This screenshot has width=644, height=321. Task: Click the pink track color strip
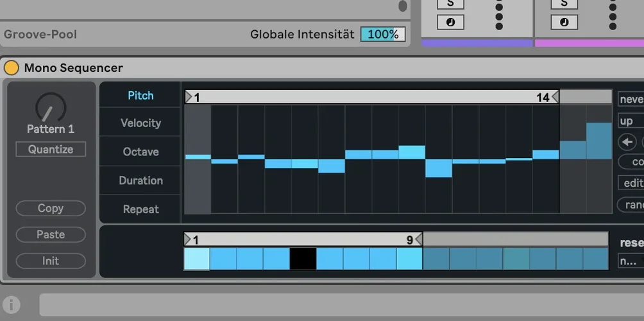pos(589,43)
